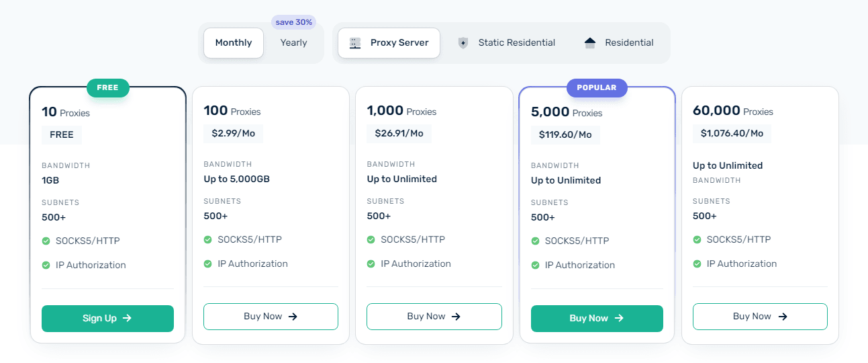Click Up to Unlimited in the 60,000 Proxies plan
This screenshot has height=363, width=868.
728,166
